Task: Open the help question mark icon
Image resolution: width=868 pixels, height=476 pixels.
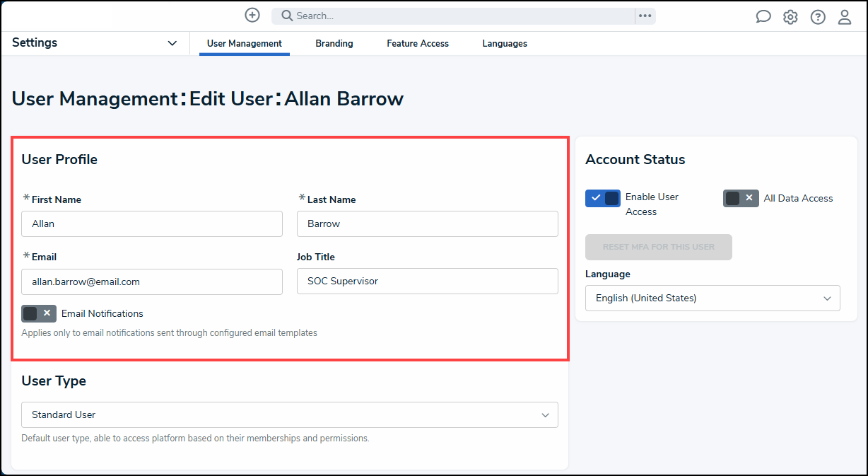Action: coord(818,17)
